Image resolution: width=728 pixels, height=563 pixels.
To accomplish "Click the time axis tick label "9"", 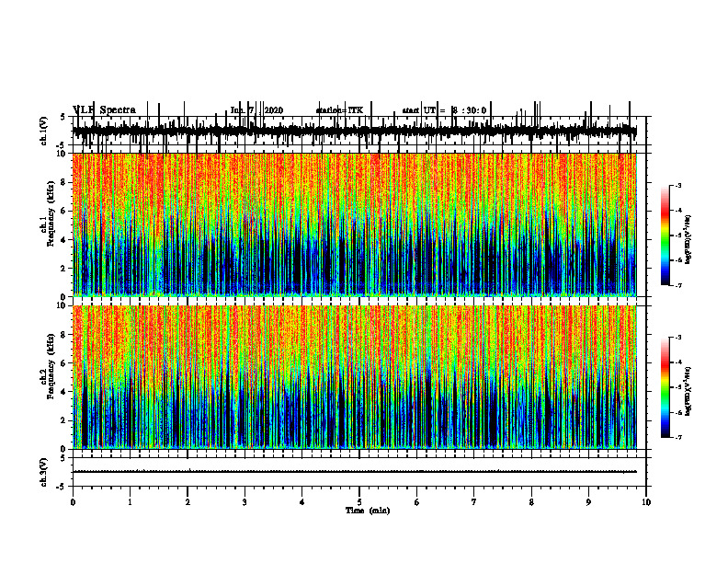I will pos(588,502).
